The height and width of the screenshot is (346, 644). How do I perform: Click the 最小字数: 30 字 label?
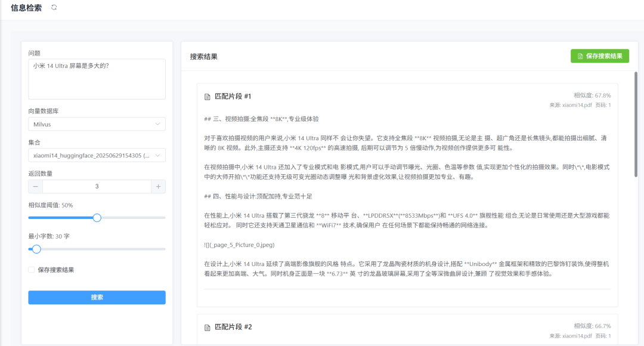click(x=49, y=236)
